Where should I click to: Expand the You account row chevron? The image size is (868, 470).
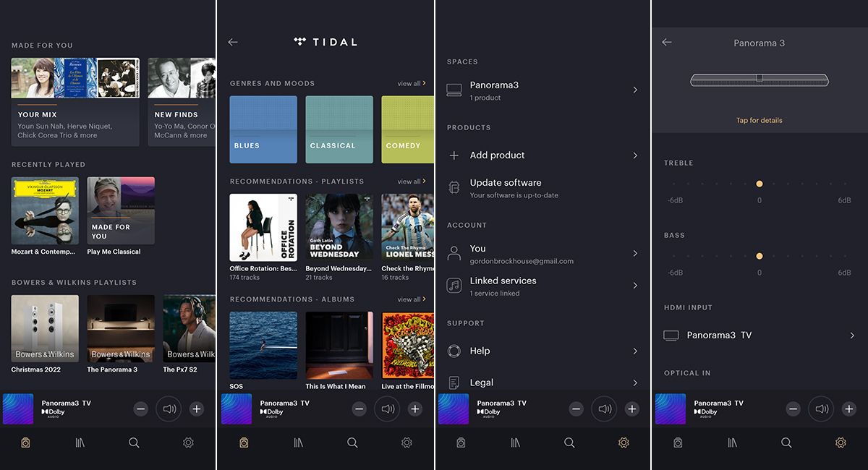tap(635, 253)
